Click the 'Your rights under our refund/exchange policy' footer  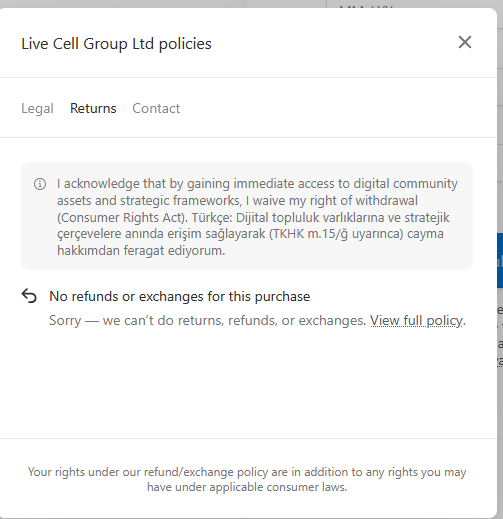pyautogui.click(x=247, y=479)
